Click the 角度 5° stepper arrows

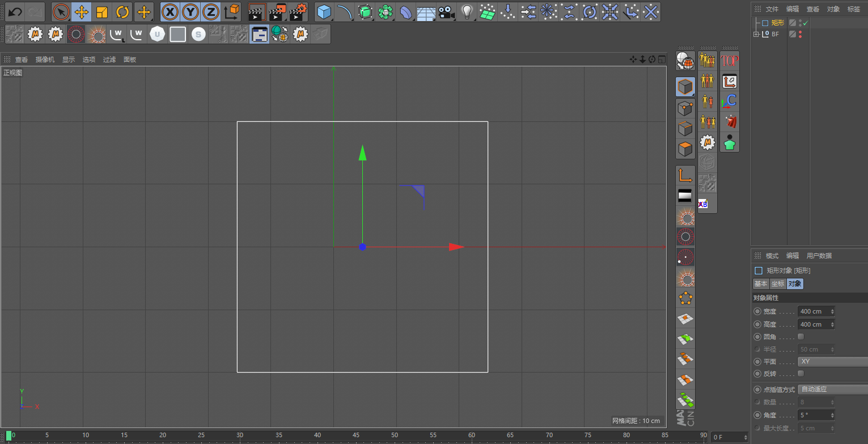pos(832,415)
